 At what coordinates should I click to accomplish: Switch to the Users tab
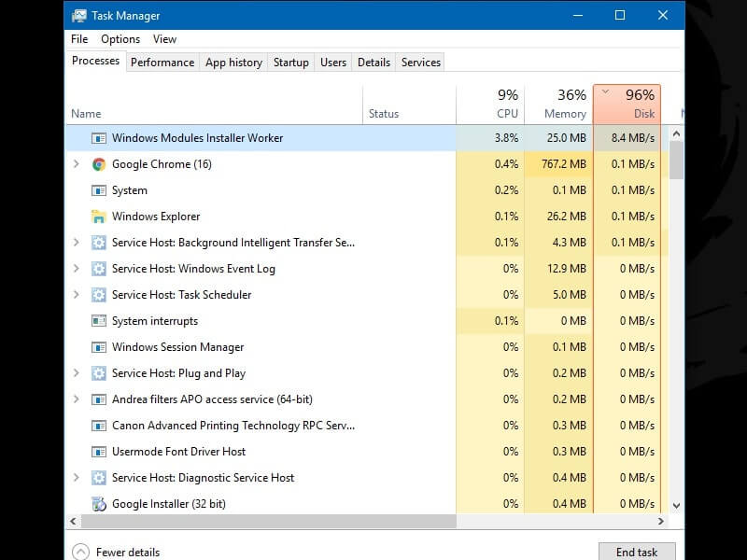tap(333, 63)
